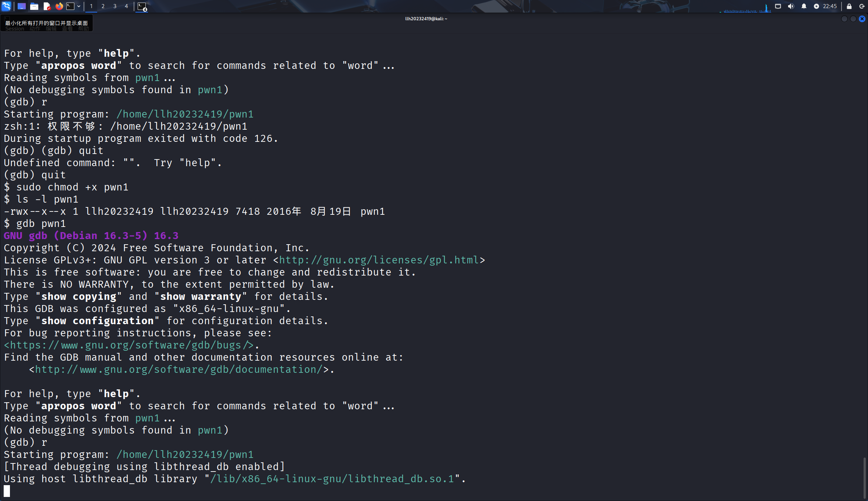Click the terminal vertical scrollbar handle
The image size is (868, 501).
864,477
